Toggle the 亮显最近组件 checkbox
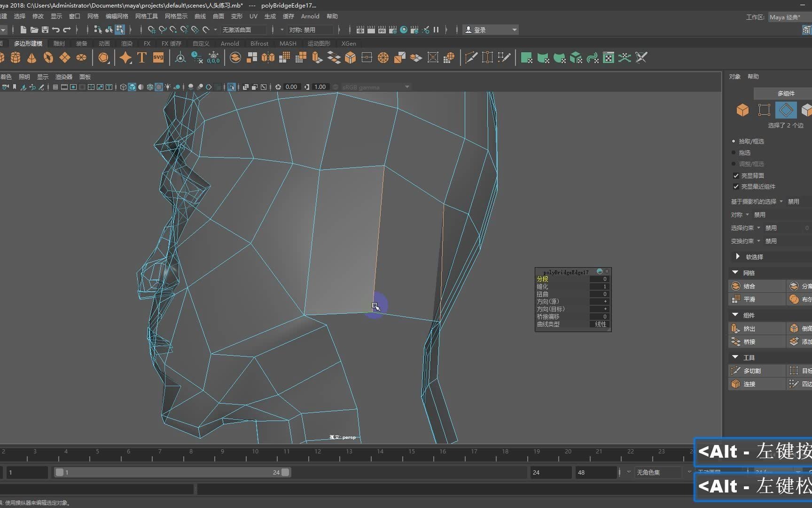 pyautogui.click(x=736, y=187)
